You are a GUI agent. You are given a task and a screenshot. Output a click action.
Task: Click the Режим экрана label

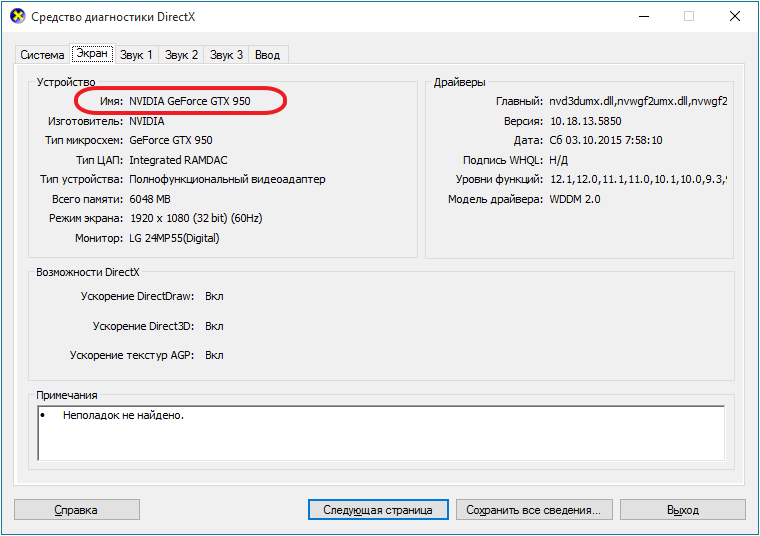click(86, 218)
